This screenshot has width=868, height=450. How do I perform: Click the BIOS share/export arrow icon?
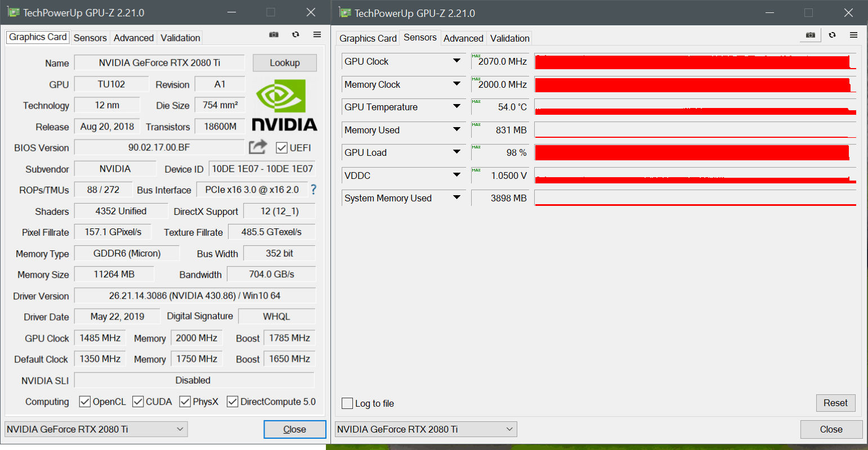[258, 147]
